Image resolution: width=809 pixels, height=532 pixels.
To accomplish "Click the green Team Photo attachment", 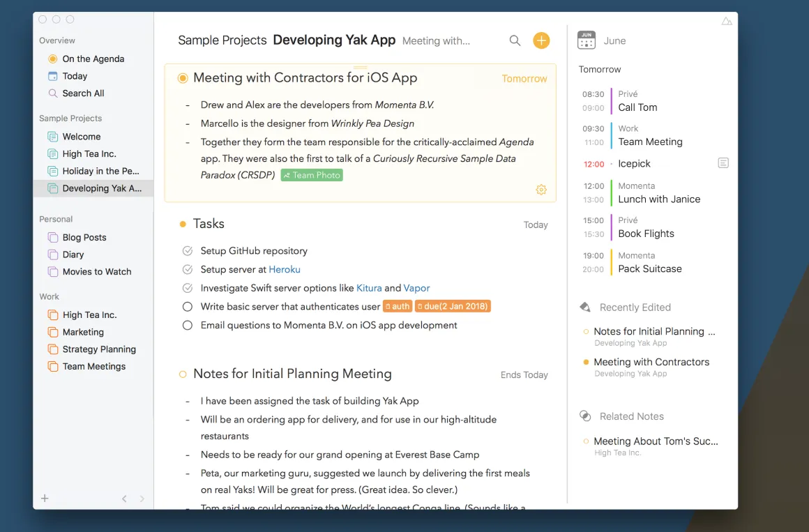I will click(x=312, y=175).
